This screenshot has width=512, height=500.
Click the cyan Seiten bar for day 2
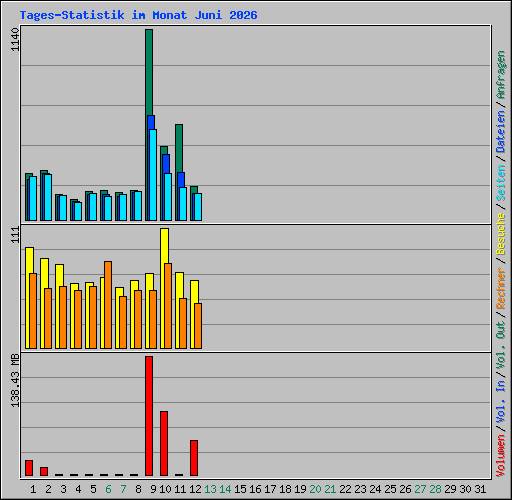[x=48, y=197]
